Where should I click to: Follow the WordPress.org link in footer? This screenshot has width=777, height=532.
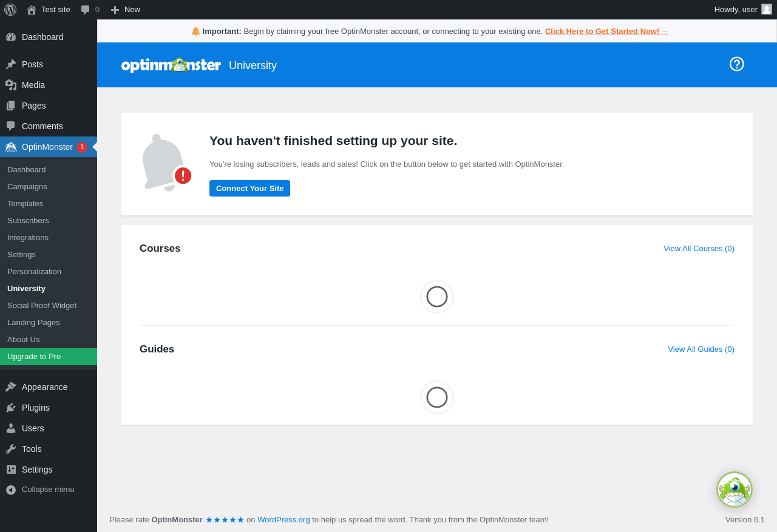point(283,519)
